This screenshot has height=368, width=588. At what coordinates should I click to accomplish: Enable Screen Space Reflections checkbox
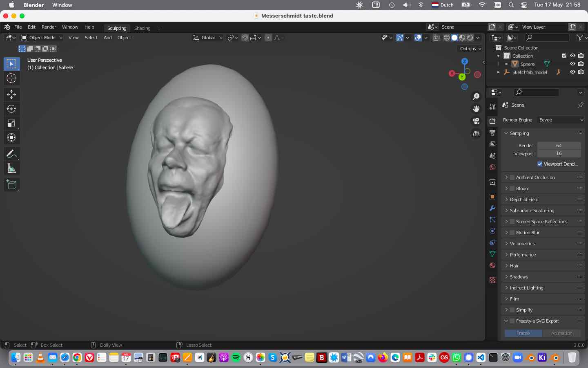(x=512, y=222)
